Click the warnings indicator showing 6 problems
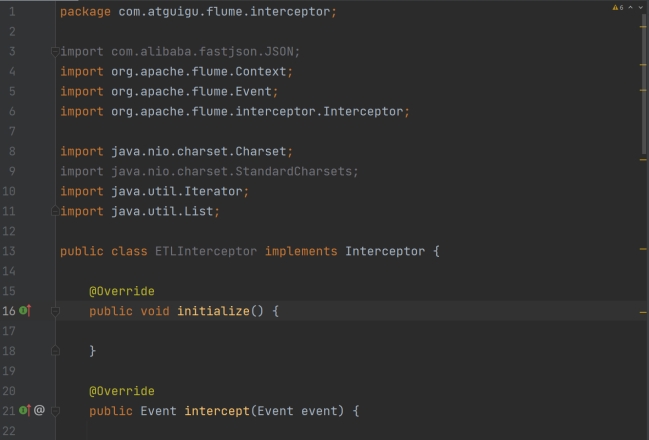 [617, 8]
